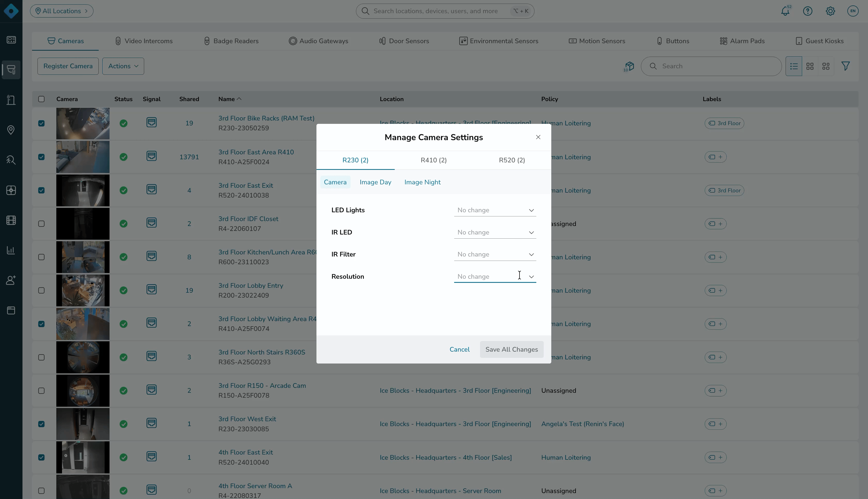Open the Resolution dropdown
Screen dimensions: 868x499
495,277
